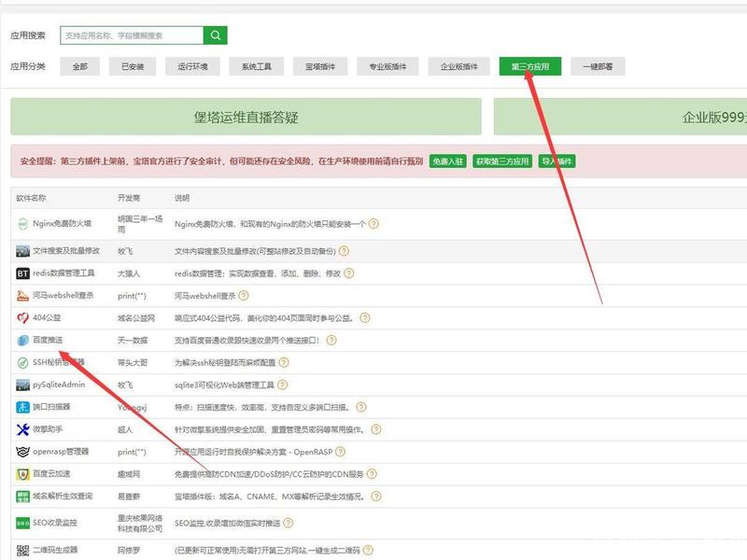The image size is (747, 560).
Task: Open help icon for 域名解析 description
Action: tap(376, 497)
